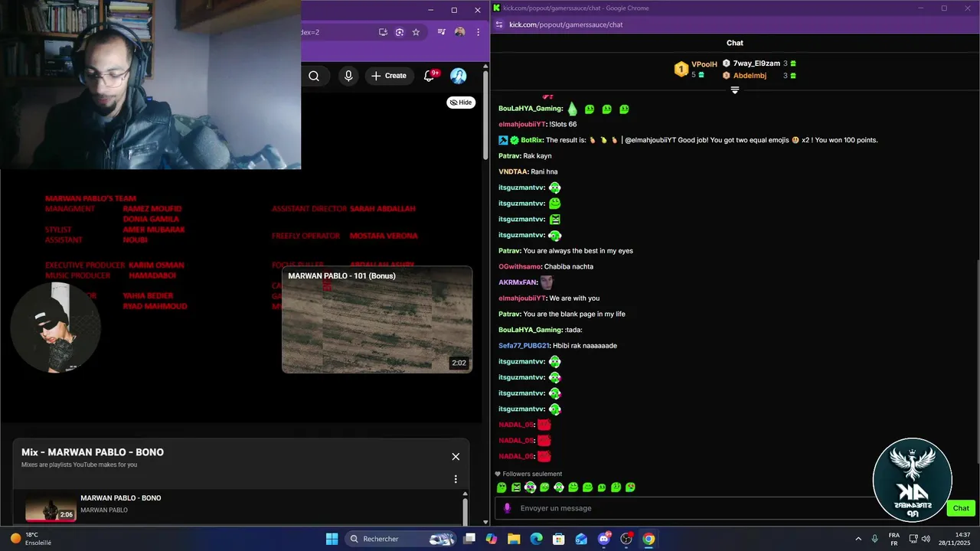
Task: Expand the chat leaderboard chevron
Action: [x=735, y=90]
